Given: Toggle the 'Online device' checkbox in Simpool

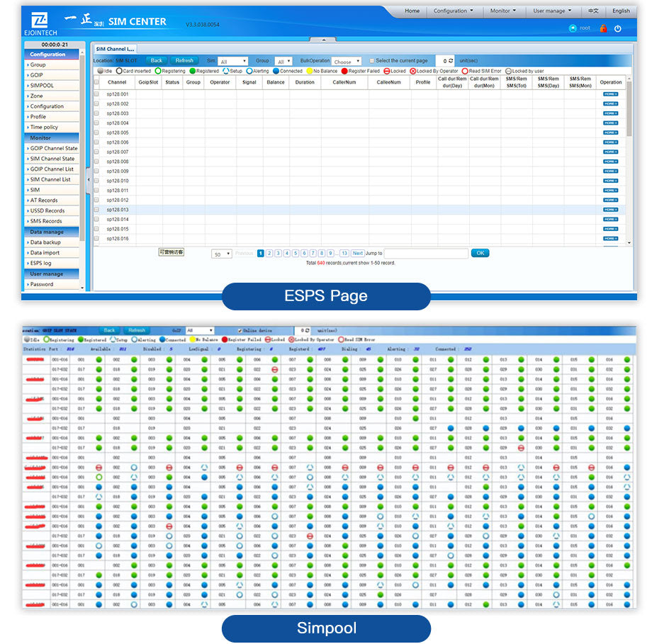Looking at the screenshot, I should (240, 330).
